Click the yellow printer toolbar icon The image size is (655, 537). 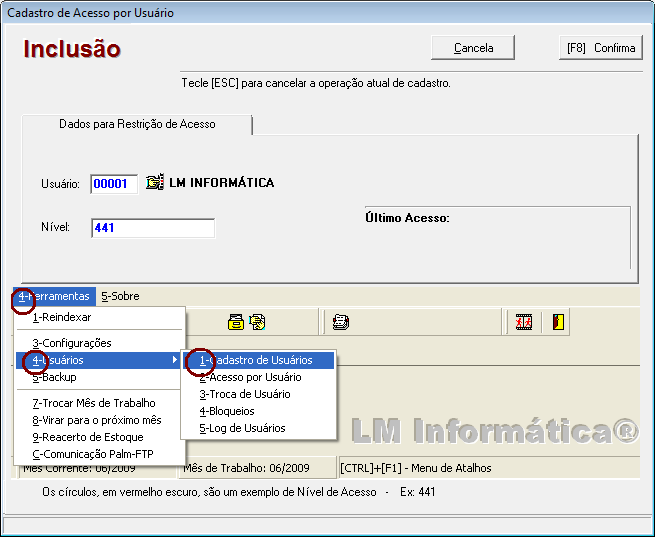236,321
